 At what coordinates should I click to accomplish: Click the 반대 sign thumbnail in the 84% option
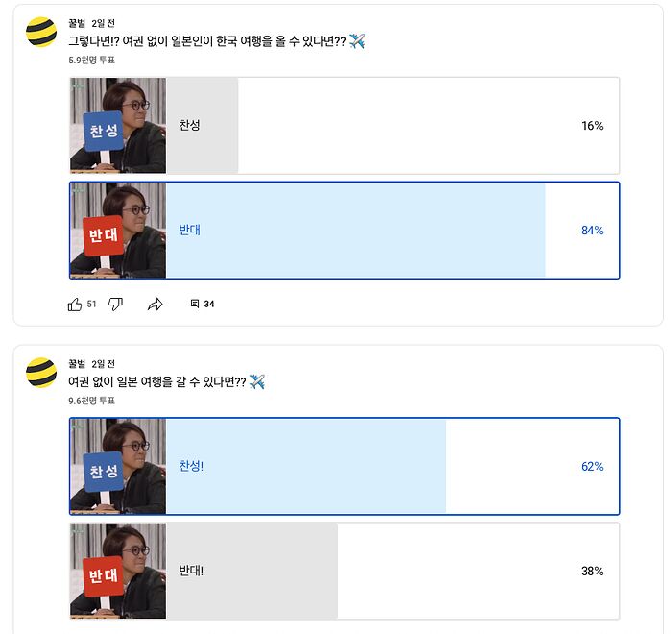click(x=118, y=231)
